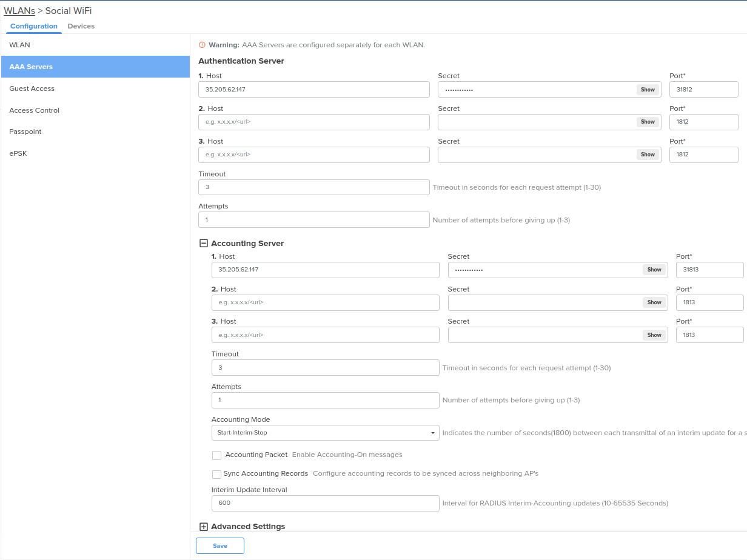747x560 pixels.
Task: Focus the Interim Update Interval field
Action: tap(325, 503)
